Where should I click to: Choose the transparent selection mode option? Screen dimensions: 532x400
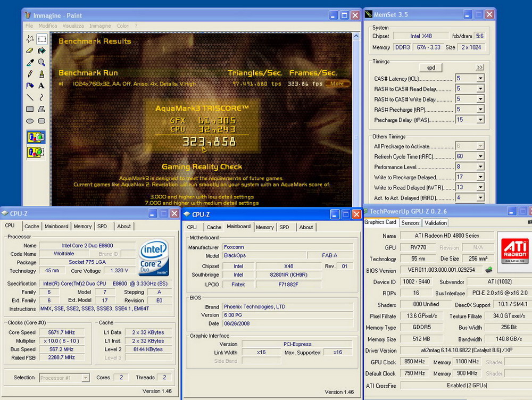(36, 152)
